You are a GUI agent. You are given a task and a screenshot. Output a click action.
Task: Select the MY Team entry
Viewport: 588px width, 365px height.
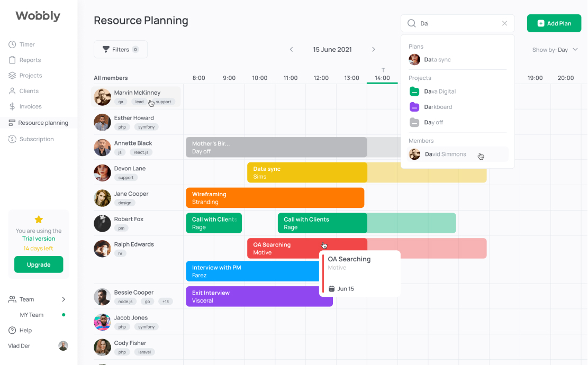click(x=32, y=315)
